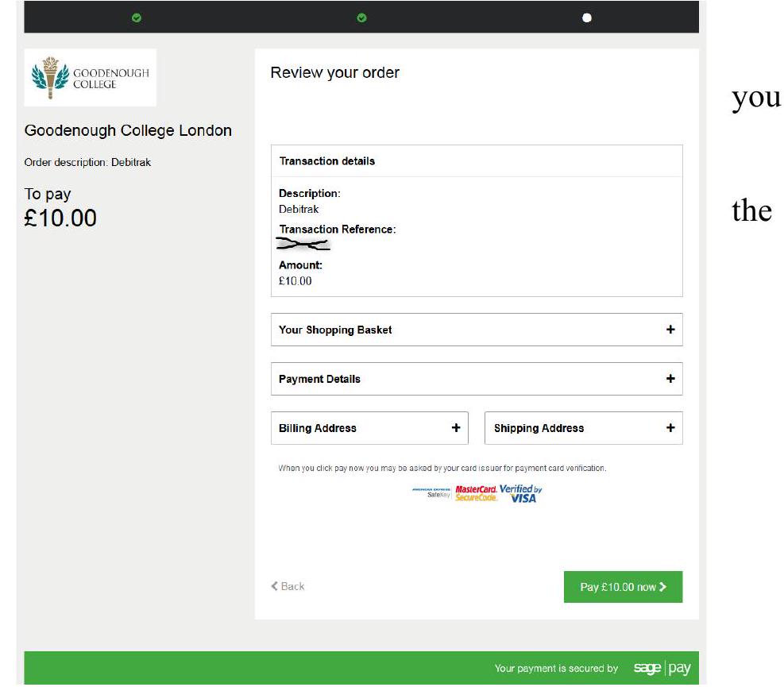Click the first completed step checkmark

137,17
